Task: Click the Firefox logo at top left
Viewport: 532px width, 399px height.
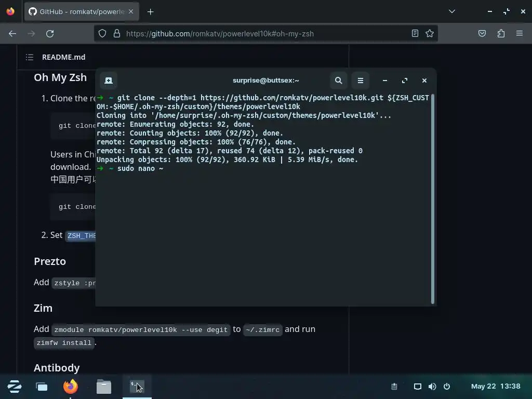Action: 10,11
